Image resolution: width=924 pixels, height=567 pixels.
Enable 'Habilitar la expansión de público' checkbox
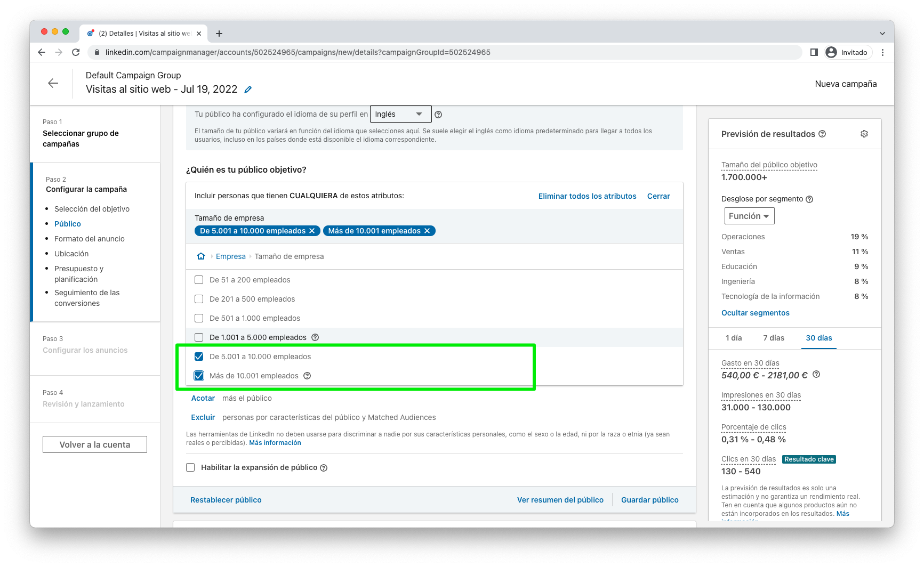click(190, 467)
